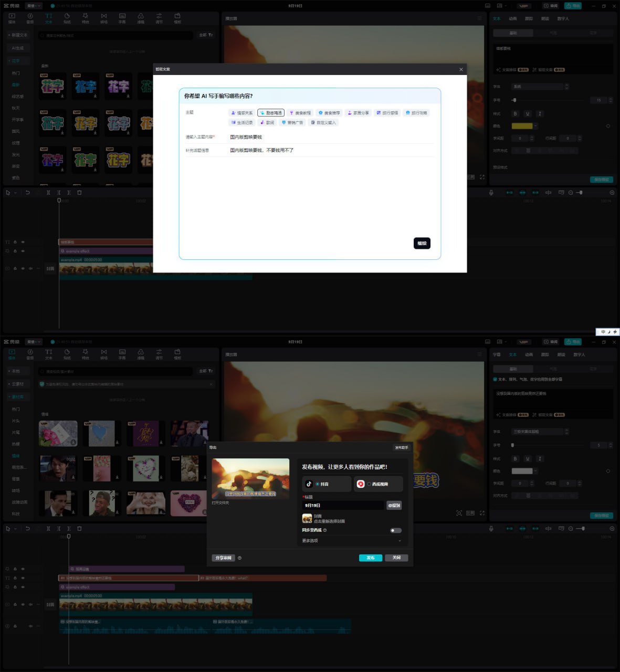Click the cyan 发布 button
This screenshot has height=672, width=620.
(x=370, y=558)
